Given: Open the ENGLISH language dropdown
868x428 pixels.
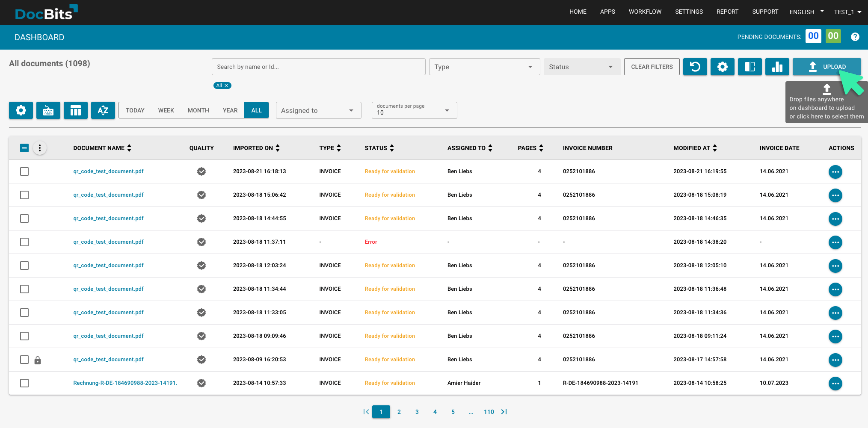Looking at the screenshot, I should pos(806,12).
